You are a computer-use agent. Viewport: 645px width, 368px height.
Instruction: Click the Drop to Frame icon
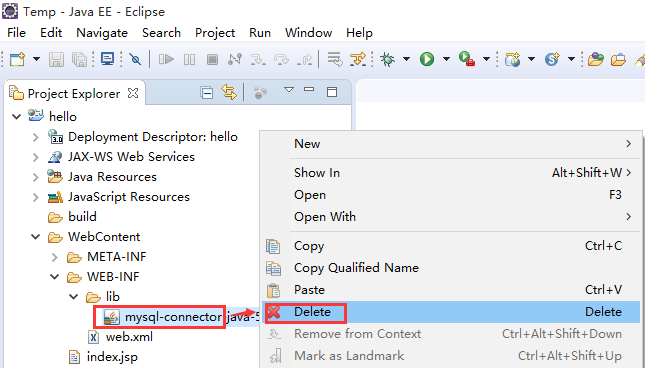coord(335,60)
